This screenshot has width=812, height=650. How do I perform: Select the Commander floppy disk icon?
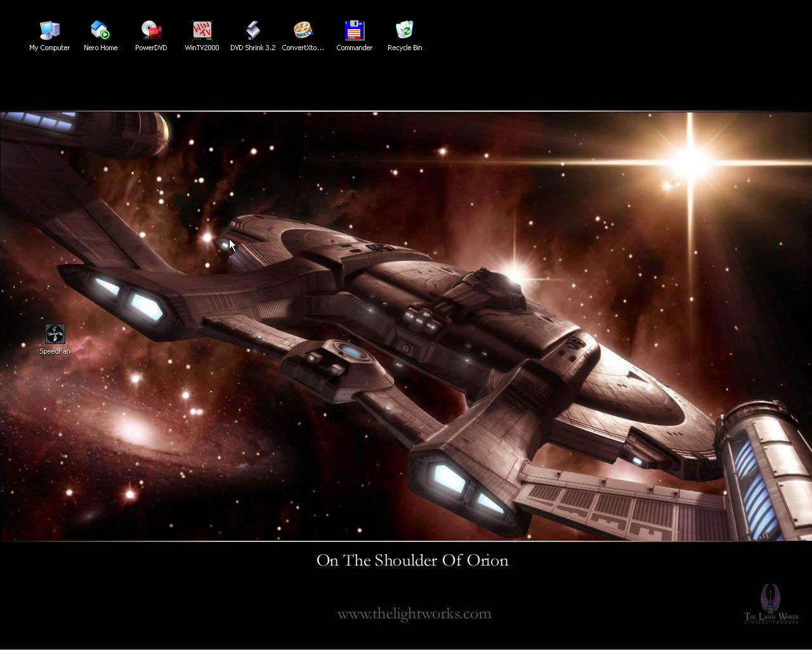tap(354, 30)
